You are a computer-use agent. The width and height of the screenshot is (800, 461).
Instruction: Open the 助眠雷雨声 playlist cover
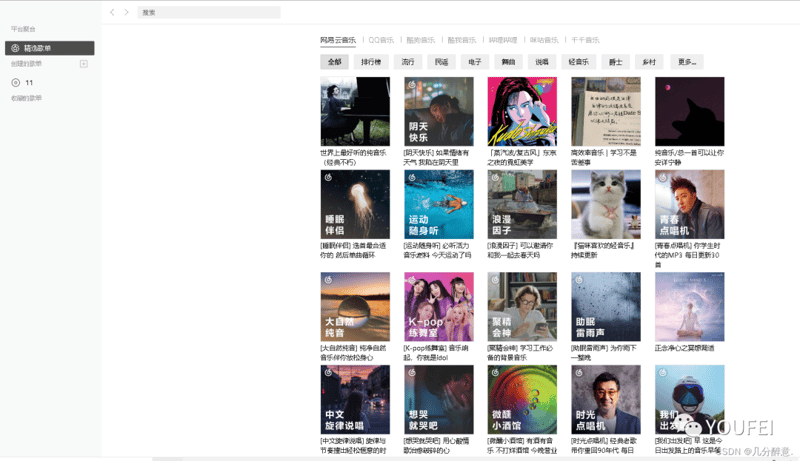[x=606, y=306]
